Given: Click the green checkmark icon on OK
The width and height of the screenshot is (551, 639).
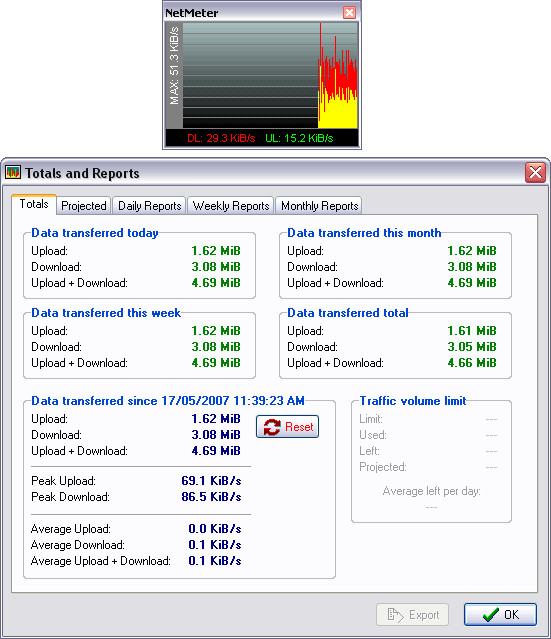Looking at the screenshot, I should (491, 614).
